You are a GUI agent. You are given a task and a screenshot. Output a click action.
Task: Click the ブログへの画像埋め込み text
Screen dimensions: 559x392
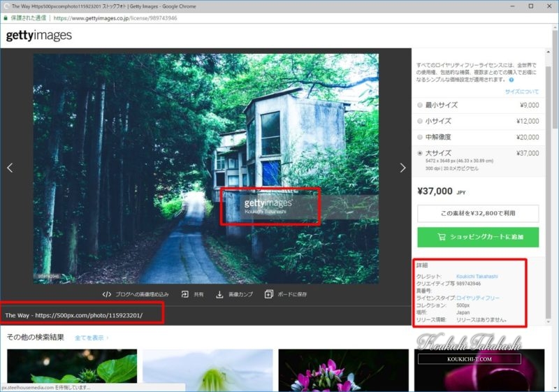(142, 294)
